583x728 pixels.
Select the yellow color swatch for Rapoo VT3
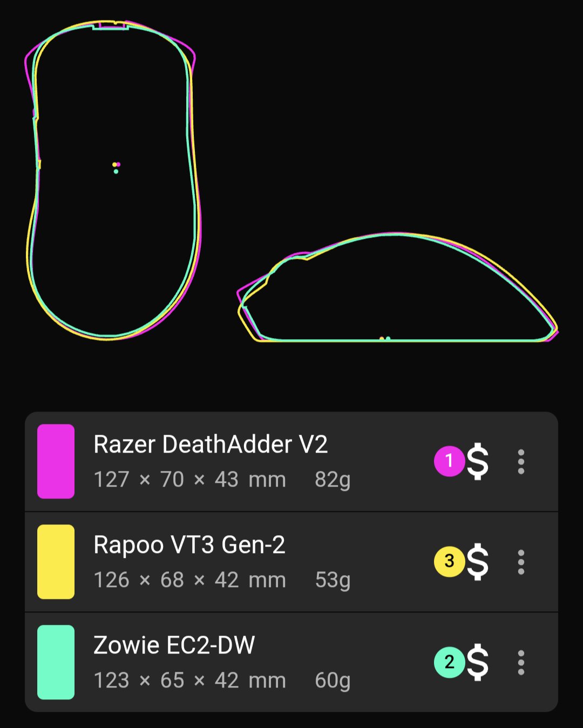[x=56, y=562]
